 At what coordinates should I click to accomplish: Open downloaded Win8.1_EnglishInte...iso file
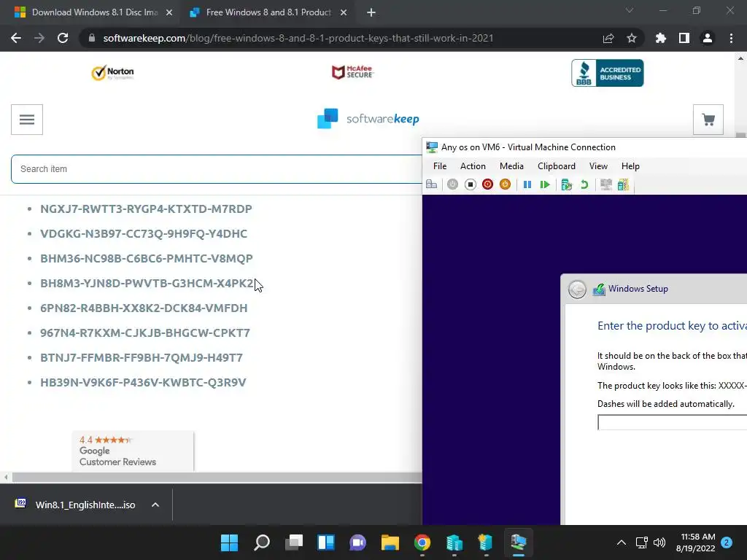click(76, 505)
